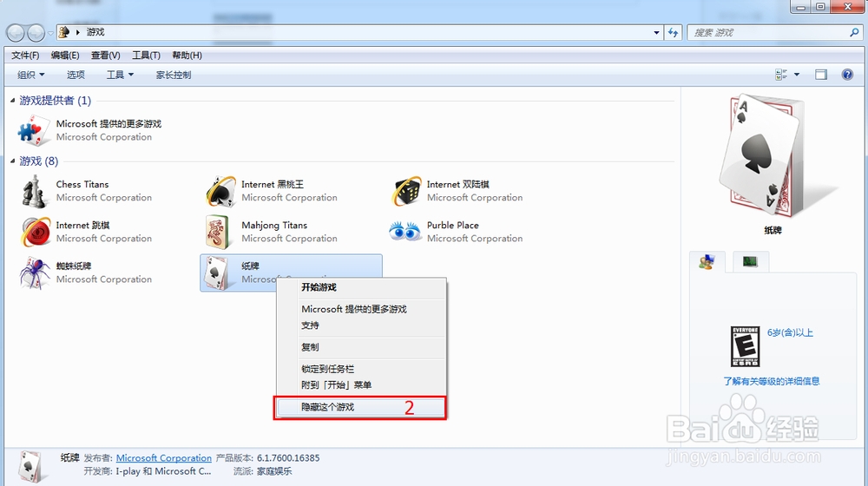
Task: Click the 游戏 address bar path
Action: pyautogui.click(x=95, y=32)
